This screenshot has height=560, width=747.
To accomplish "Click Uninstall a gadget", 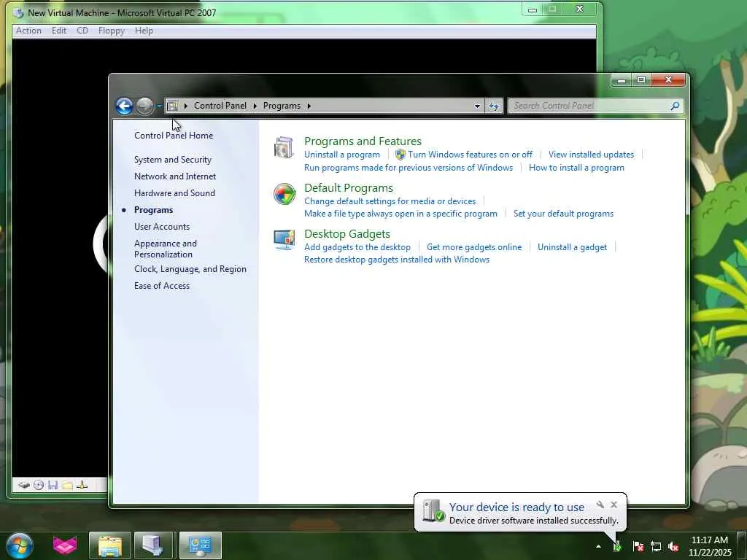I will [572, 247].
